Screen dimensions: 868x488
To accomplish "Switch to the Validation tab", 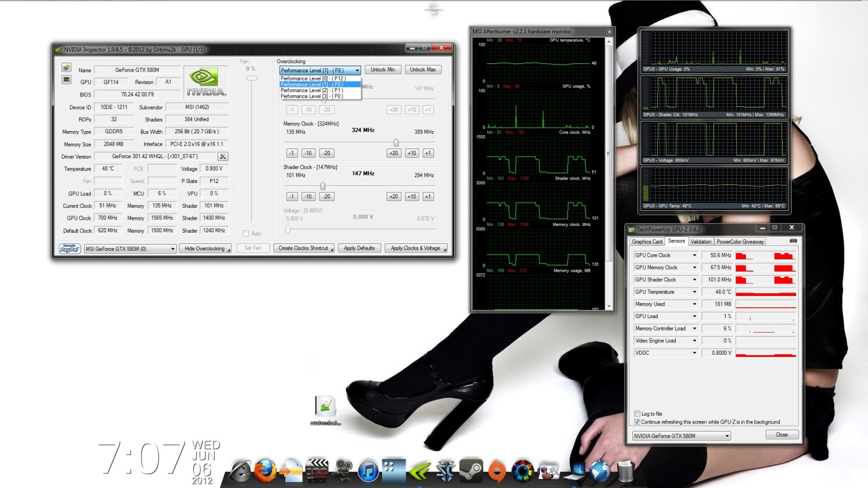I will (x=701, y=242).
